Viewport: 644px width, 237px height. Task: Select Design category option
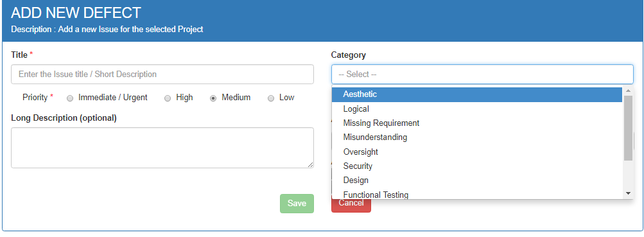coord(477,180)
